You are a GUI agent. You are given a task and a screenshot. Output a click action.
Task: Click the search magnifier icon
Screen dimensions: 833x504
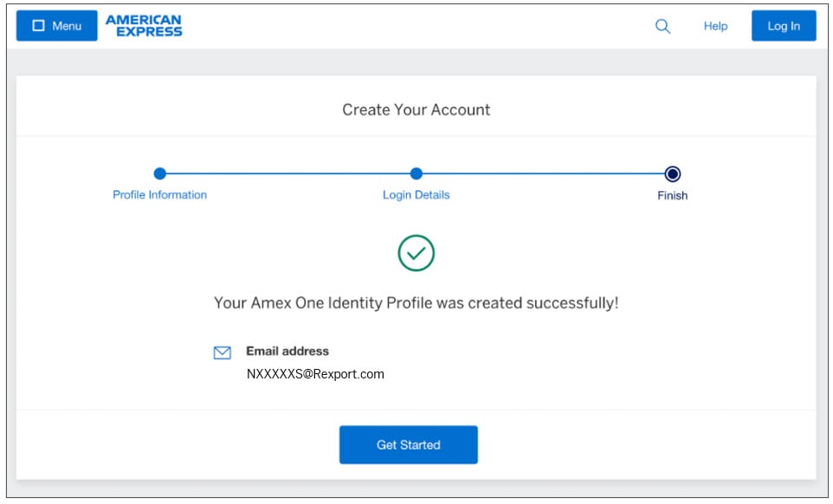click(662, 26)
